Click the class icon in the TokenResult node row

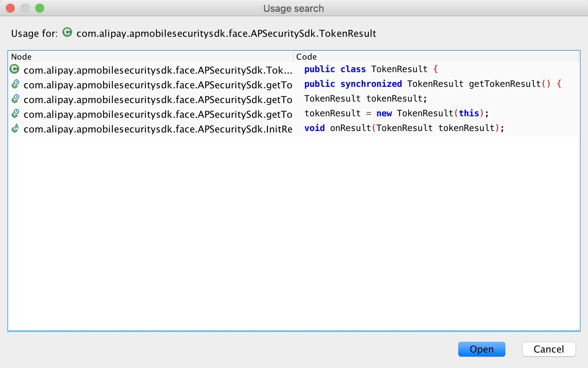click(14, 69)
